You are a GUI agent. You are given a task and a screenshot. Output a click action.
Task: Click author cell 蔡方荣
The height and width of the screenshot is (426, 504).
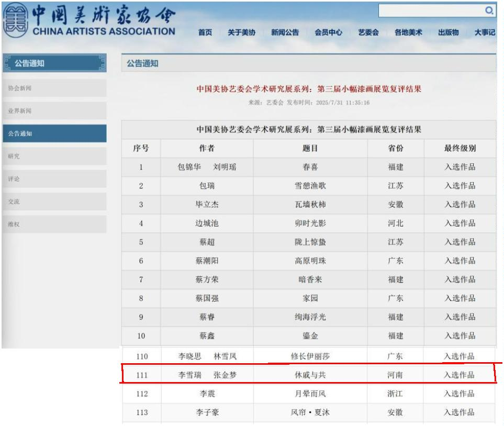[x=207, y=279]
